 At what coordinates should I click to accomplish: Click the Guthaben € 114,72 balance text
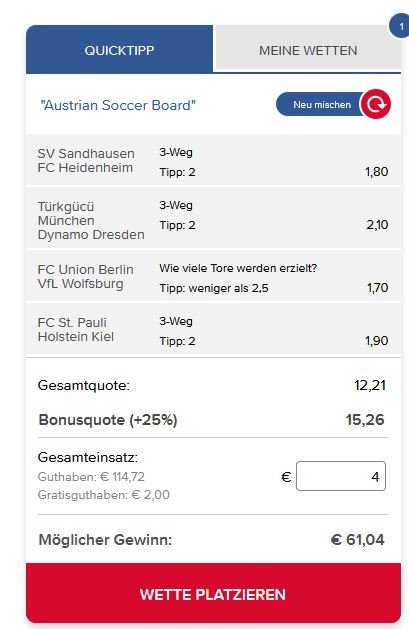tap(91, 477)
